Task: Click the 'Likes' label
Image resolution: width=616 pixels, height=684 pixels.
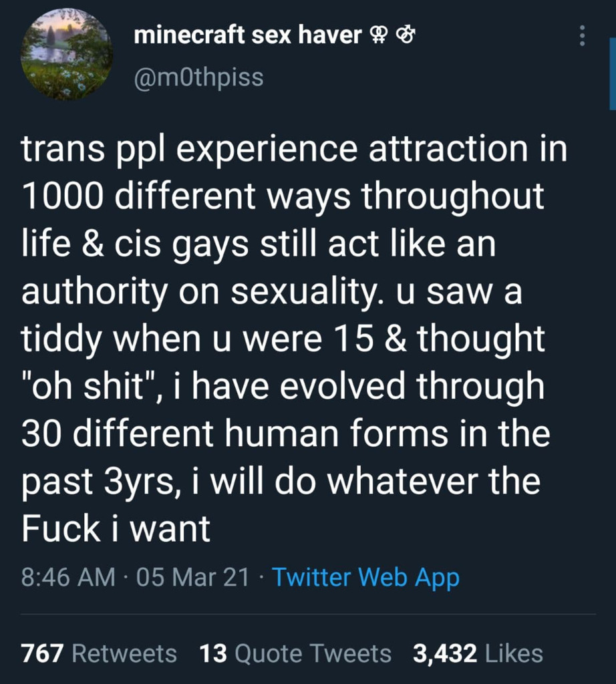Action: click(x=514, y=653)
